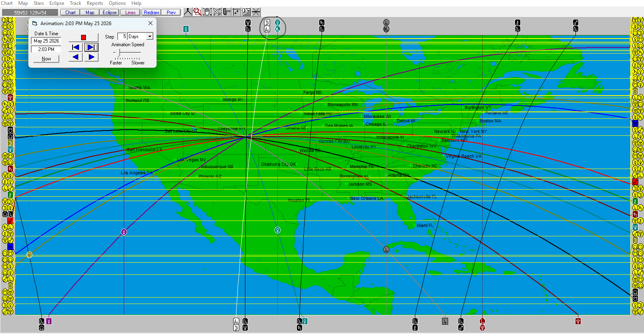Screen dimensions: 644x334
Task: Activate the red magnifier zoom tool
Action: pyautogui.click(x=197, y=12)
